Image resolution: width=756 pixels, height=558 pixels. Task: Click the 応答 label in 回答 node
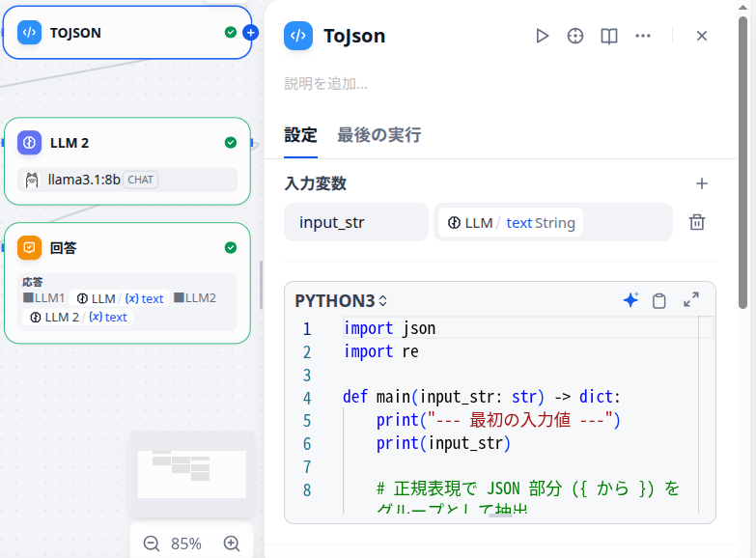[32, 282]
